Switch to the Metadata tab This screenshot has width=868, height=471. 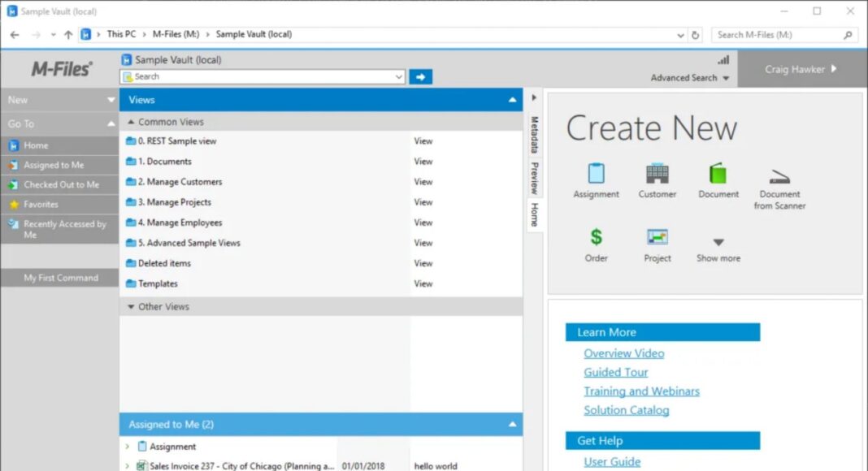point(535,135)
